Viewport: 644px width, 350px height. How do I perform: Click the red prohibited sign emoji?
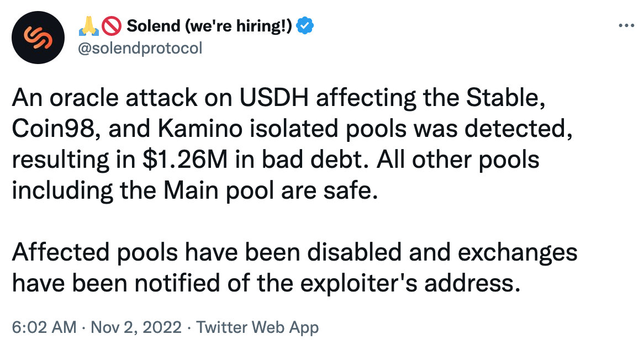[x=112, y=26]
